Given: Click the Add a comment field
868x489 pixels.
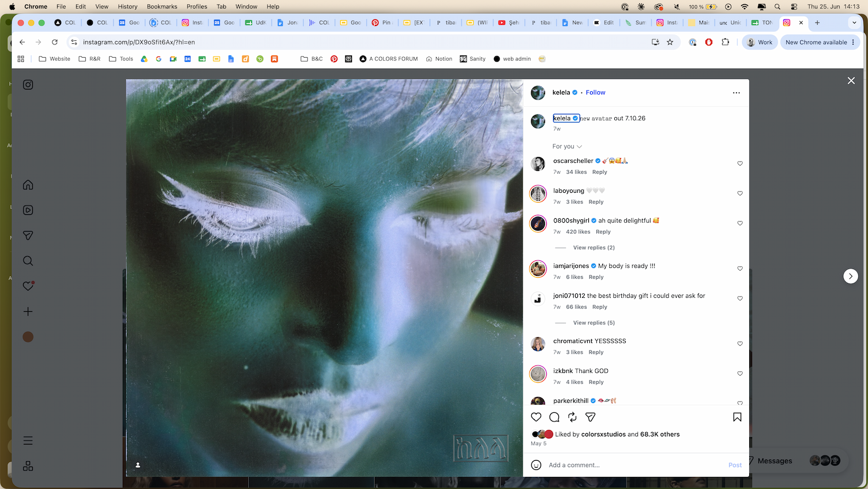Looking at the screenshot, I should (x=634, y=465).
